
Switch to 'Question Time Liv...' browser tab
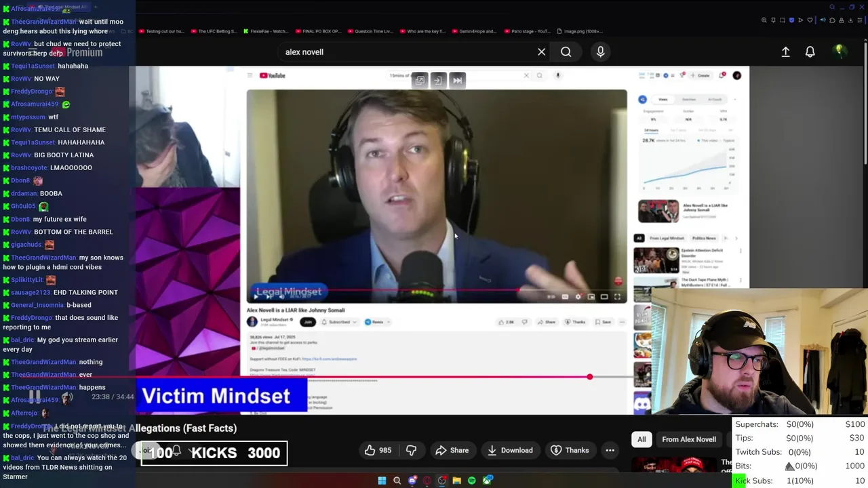coord(370,31)
